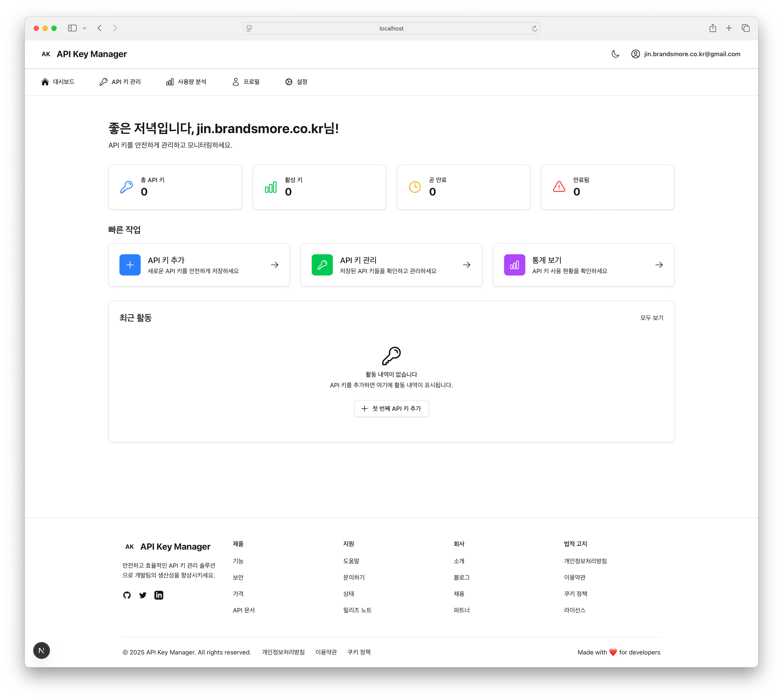The height and width of the screenshot is (700, 783).
Task: Click the 첫 번째 API 키 추가 button
Action: (x=391, y=408)
